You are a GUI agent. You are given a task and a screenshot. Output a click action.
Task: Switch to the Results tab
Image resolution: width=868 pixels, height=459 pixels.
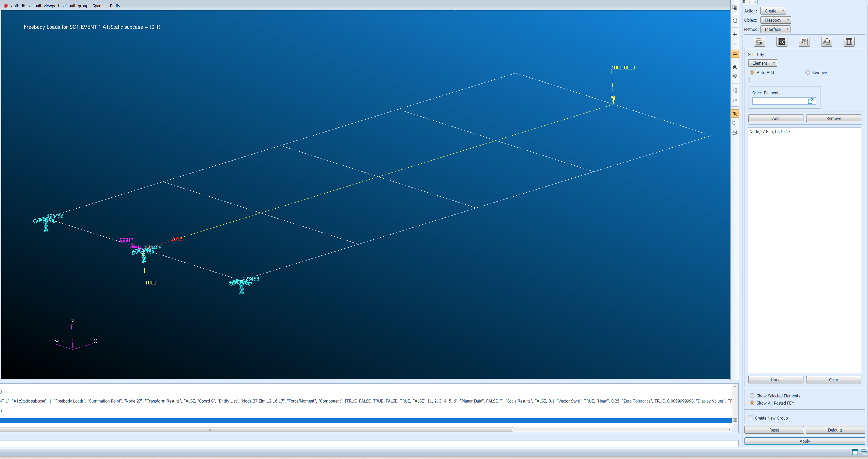(x=749, y=2)
